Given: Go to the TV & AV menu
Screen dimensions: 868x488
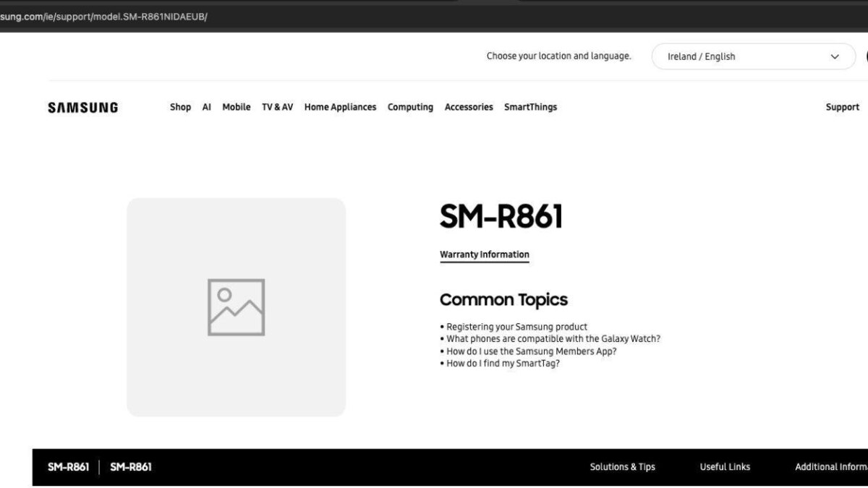Looking at the screenshot, I should coord(277,107).
